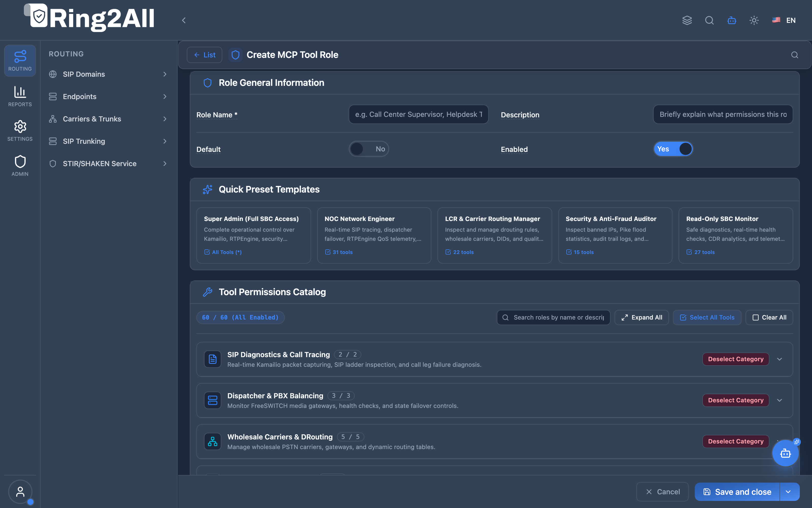Click the SIP Diagnostics category document icon
Viewport: 812px width, 508px height.
pyautogui.click(x=212, y=359)
